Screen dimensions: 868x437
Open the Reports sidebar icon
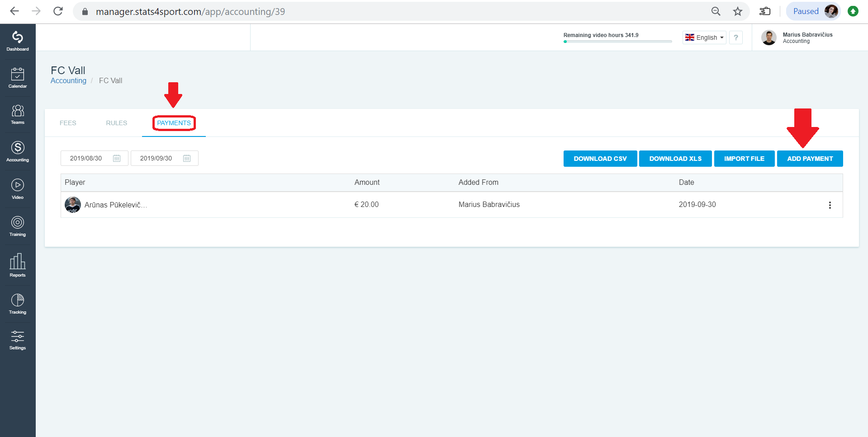[x=18, y=265]
